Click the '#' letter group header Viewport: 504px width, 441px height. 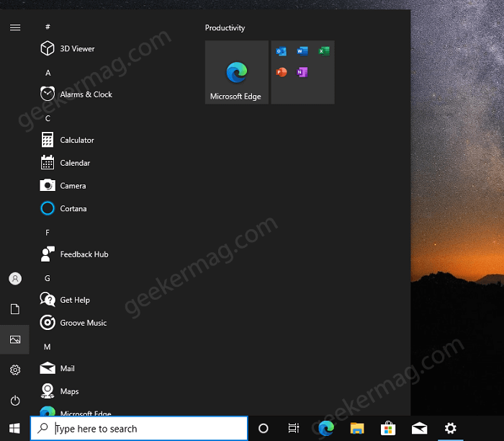(48, 27)
